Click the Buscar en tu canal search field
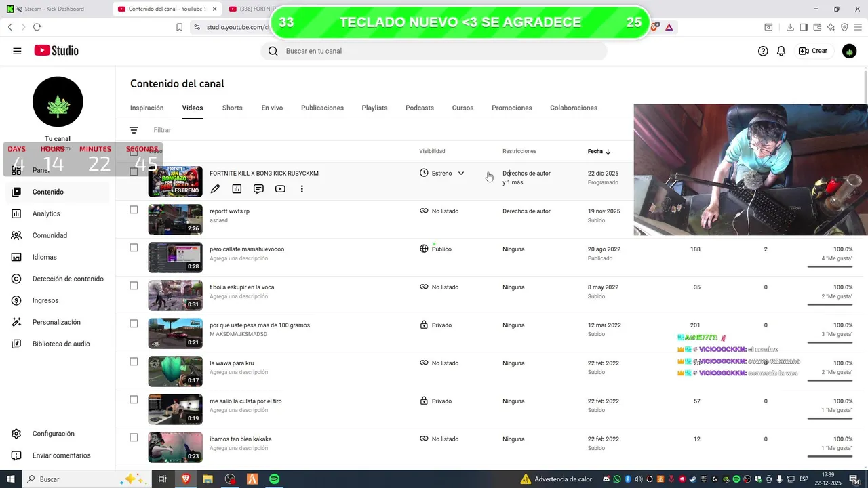Screen dimensions: 868x488 coord(434,51)
